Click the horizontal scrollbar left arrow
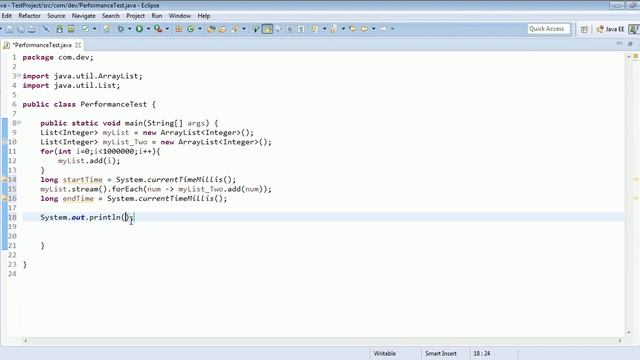 pyautogui.click(x=25, y=340)
